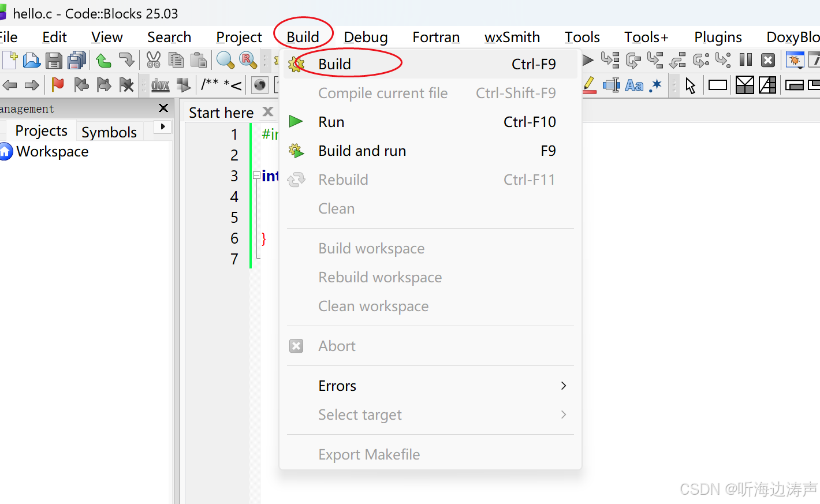Screen dimensions: 820x504
Task: Toggle a bookmark with the red flag icon
Action: click(x=57, y=85)
